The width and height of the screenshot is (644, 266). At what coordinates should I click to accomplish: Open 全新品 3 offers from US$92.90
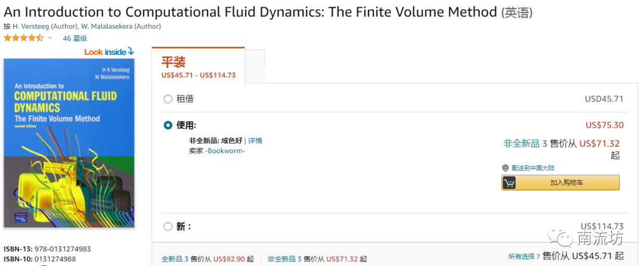pyautogui.click(x=208, y=259)
